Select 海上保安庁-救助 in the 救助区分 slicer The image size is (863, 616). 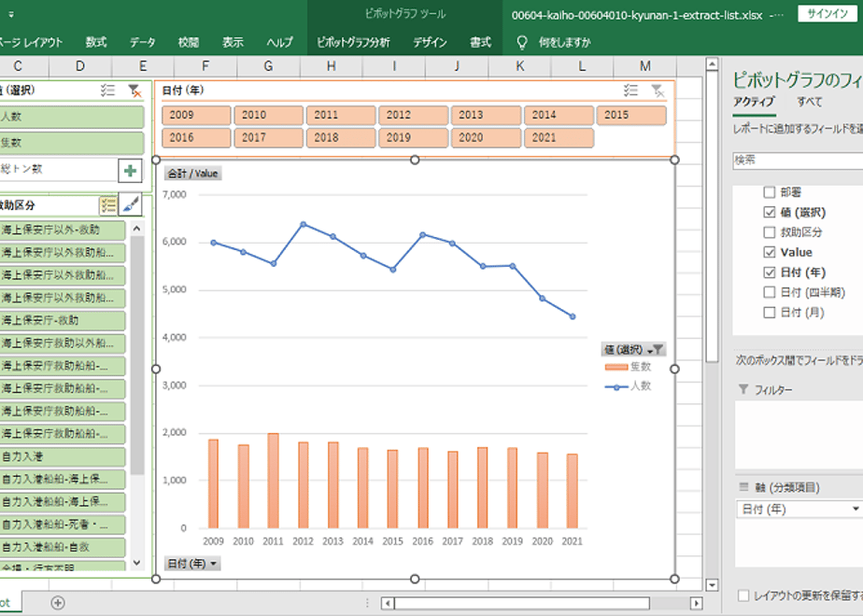[63, 321]
